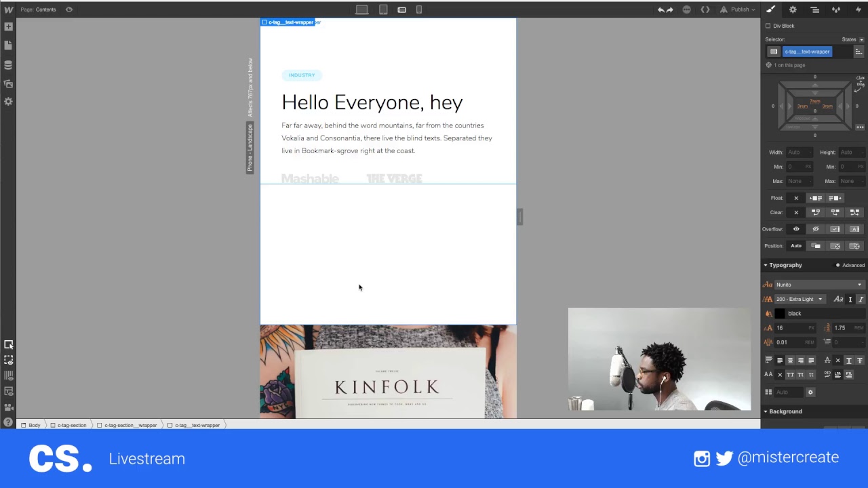868x488 pixels.
Task: Set Clear both
Action: (x=854, y=212)
